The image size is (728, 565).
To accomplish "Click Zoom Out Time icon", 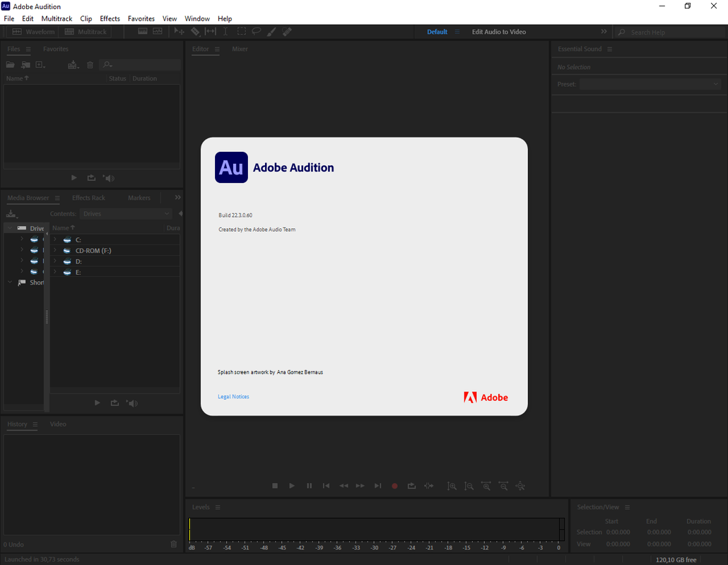I will [x=503, y=486].
